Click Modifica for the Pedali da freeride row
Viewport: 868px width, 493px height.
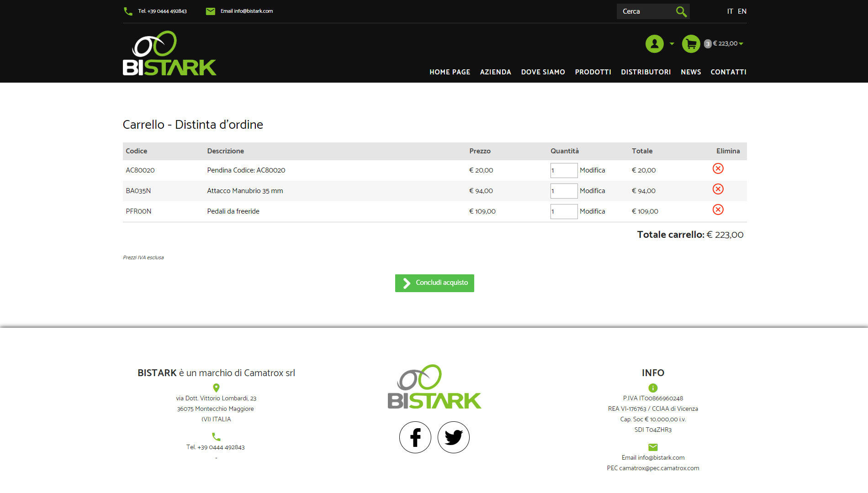click(x=592, y=211)
